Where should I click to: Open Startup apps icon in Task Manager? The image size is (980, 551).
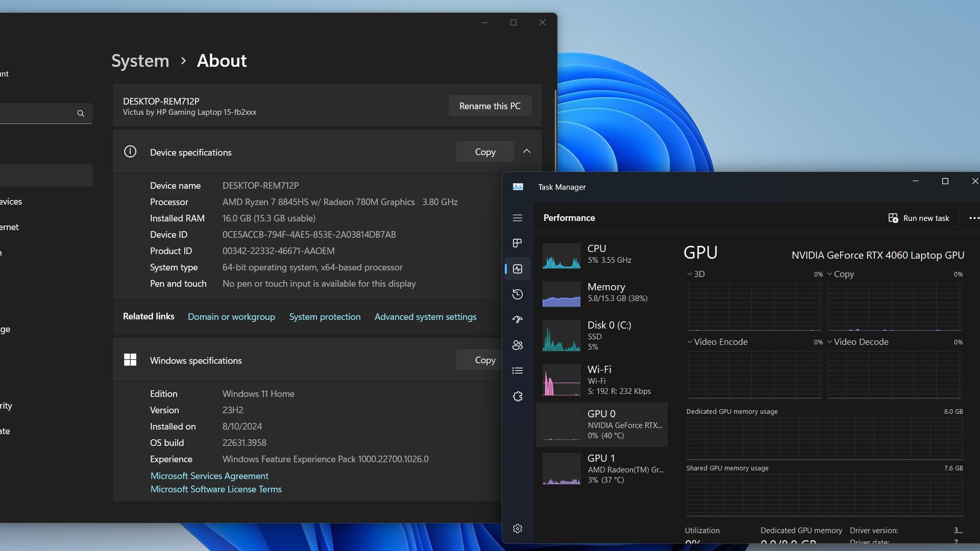518,320
